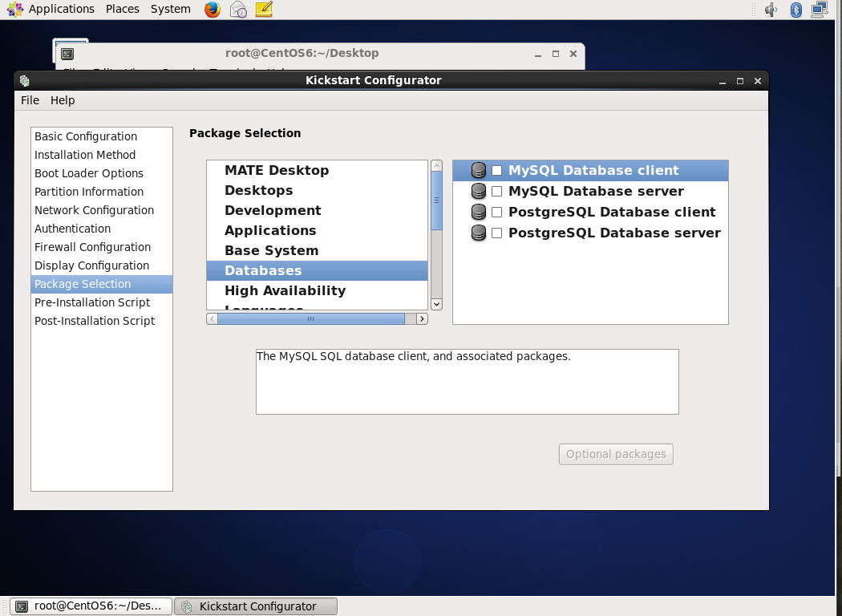Select the PostgreSQL Database client row
Viewport: 842px width, 616px height.
pos(591,212)
